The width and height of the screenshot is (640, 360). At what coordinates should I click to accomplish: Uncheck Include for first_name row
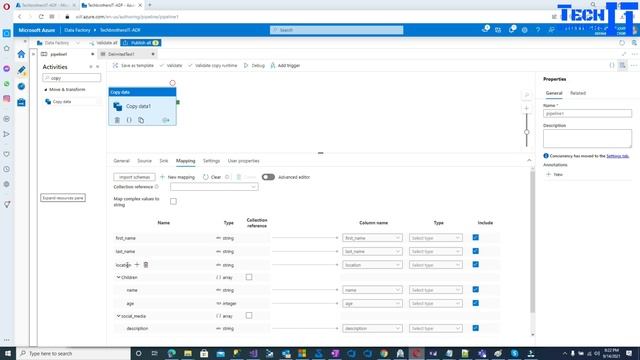pyautogui.click(x=476, y=238)
